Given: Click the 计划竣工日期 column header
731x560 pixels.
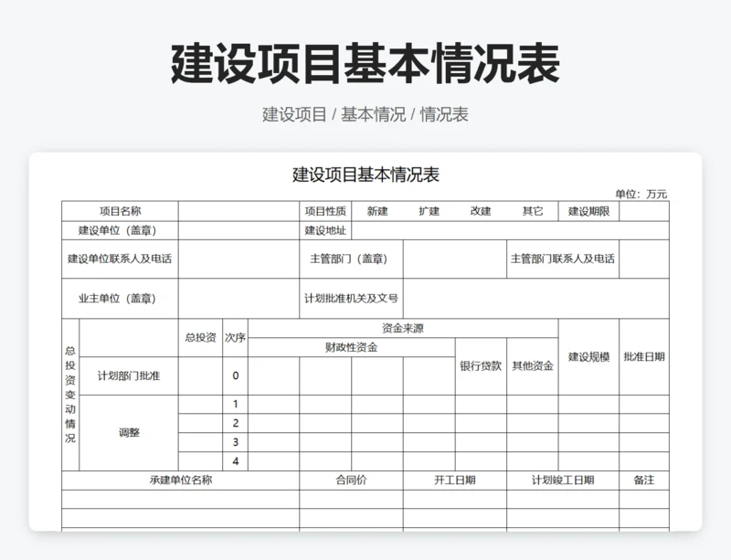Looking at the screenshot, I should click(563, 481).
